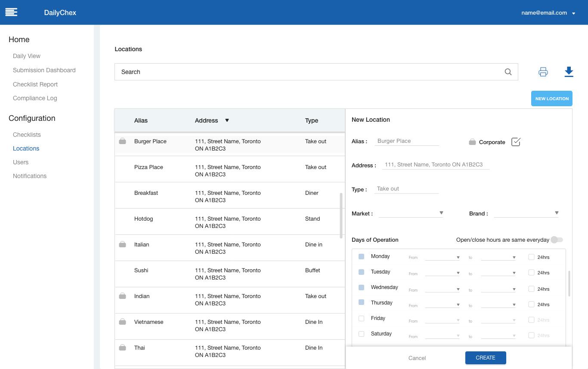The image size is (588, 369).
Task: Download the locations list
Action: point(569,72)
